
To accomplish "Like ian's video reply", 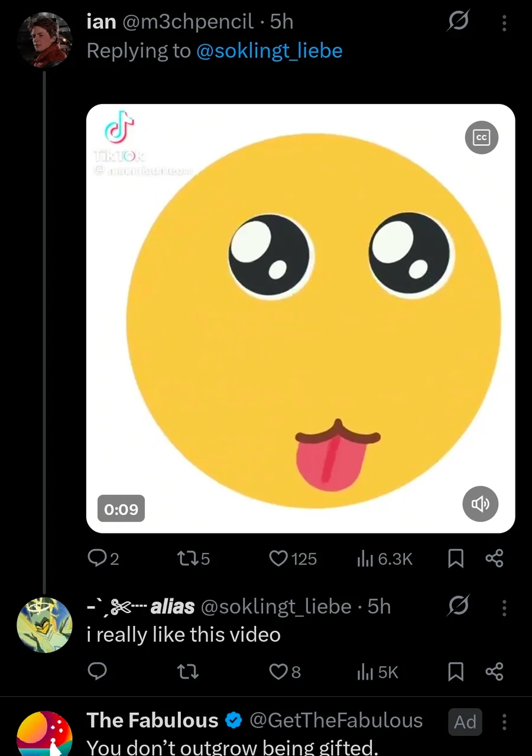I will click(278, 558).
